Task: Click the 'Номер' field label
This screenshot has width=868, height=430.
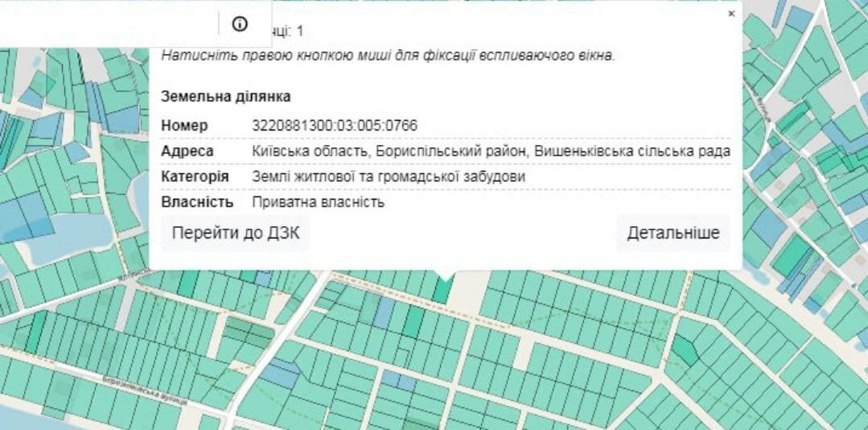Action: 184,126
